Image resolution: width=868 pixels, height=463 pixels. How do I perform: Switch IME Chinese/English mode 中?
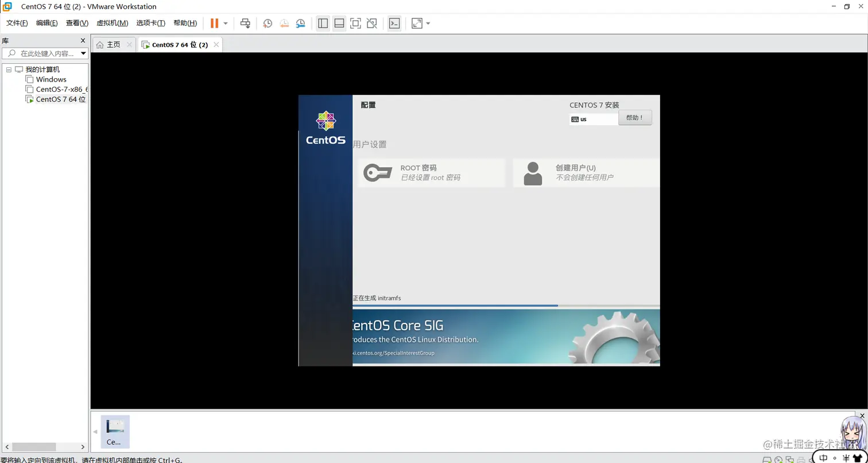(x=823, y=458)
